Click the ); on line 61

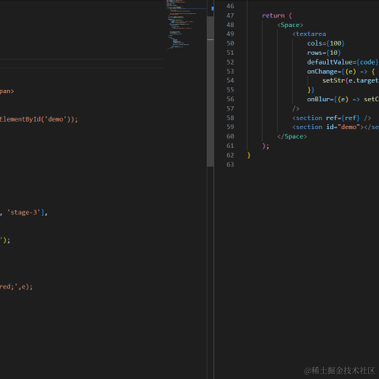pyautogui.click(x=266, y=146)
